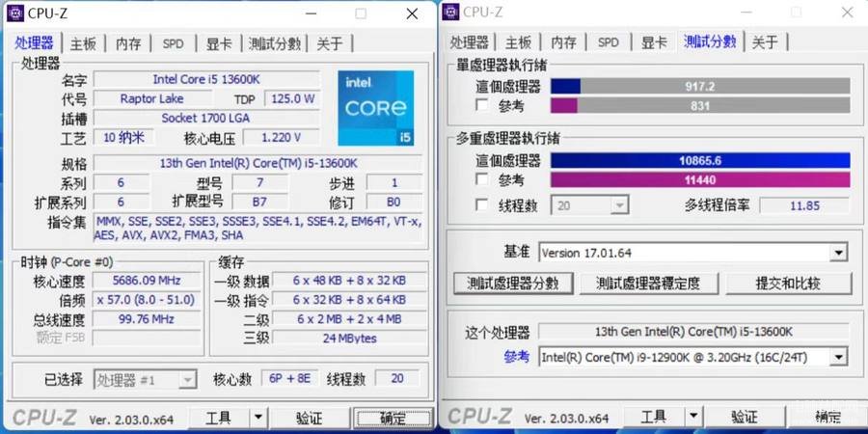Open the 已选择 处理器 #1 dropdown
This screenshot has width=868, height=434.
tap(145, 380)
